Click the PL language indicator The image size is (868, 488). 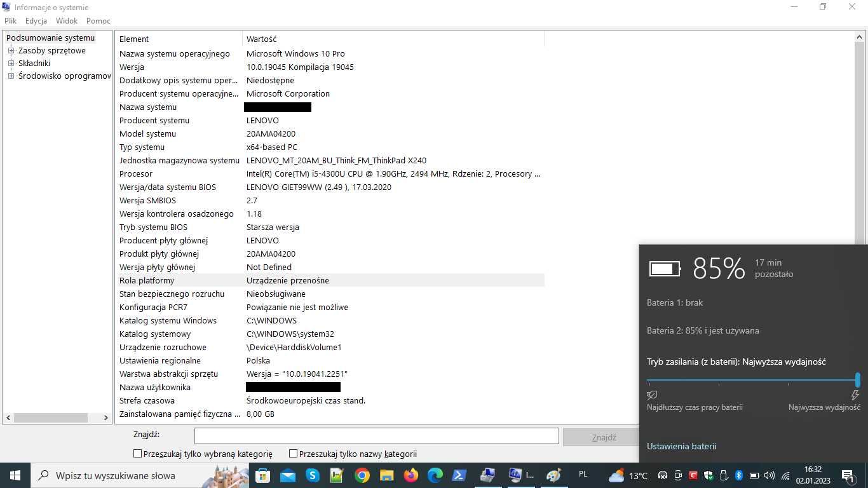(583, 474)
